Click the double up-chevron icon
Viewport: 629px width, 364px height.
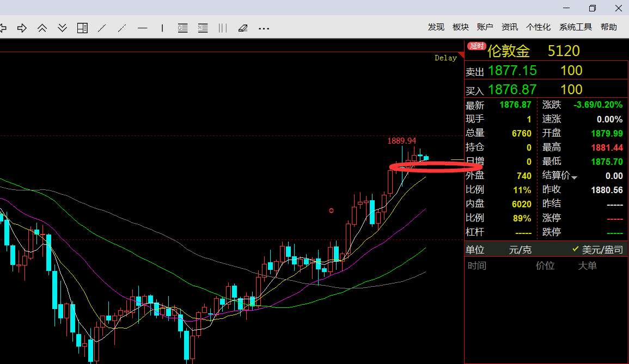42,28
